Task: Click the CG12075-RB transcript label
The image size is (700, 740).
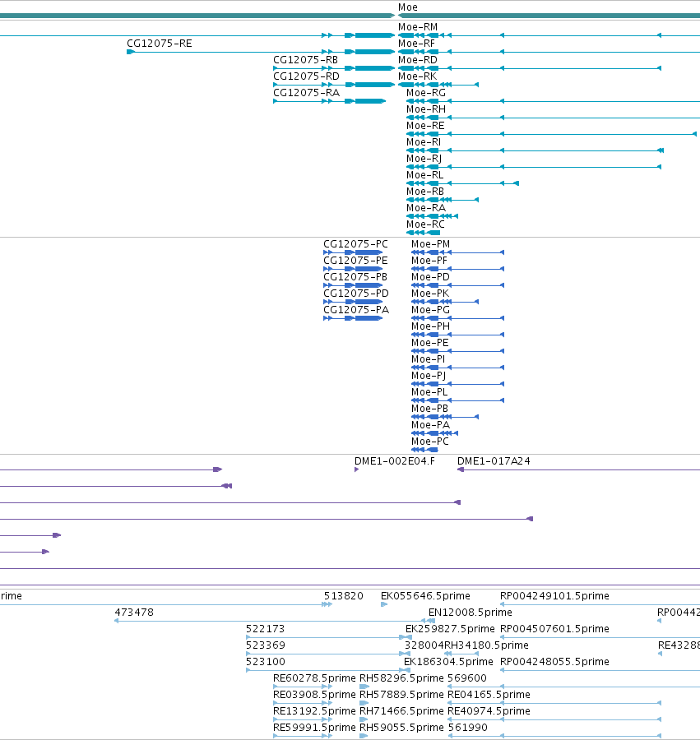Action: pyautogui.click(x=305, y=60)
